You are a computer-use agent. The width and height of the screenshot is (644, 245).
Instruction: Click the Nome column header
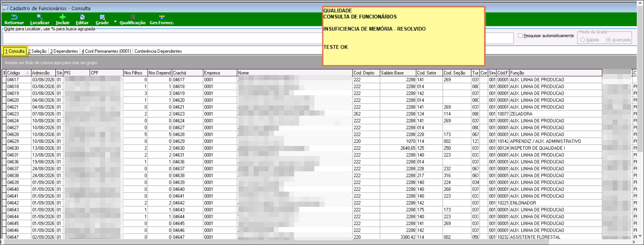pos(294,73)
